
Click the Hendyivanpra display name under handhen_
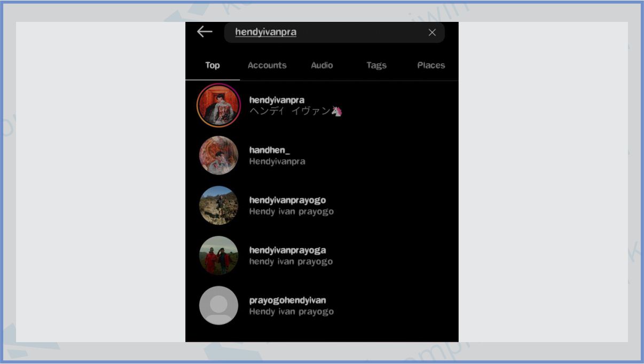click(x=277, y=161)
